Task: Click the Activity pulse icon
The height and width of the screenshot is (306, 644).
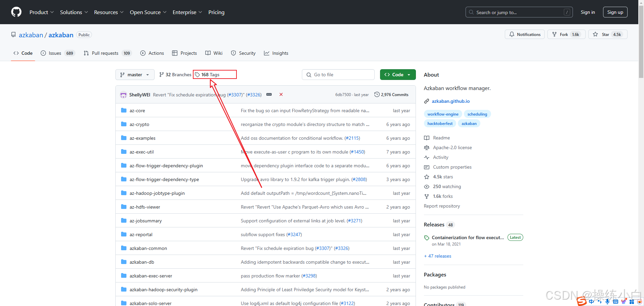Action: (427, 157)
